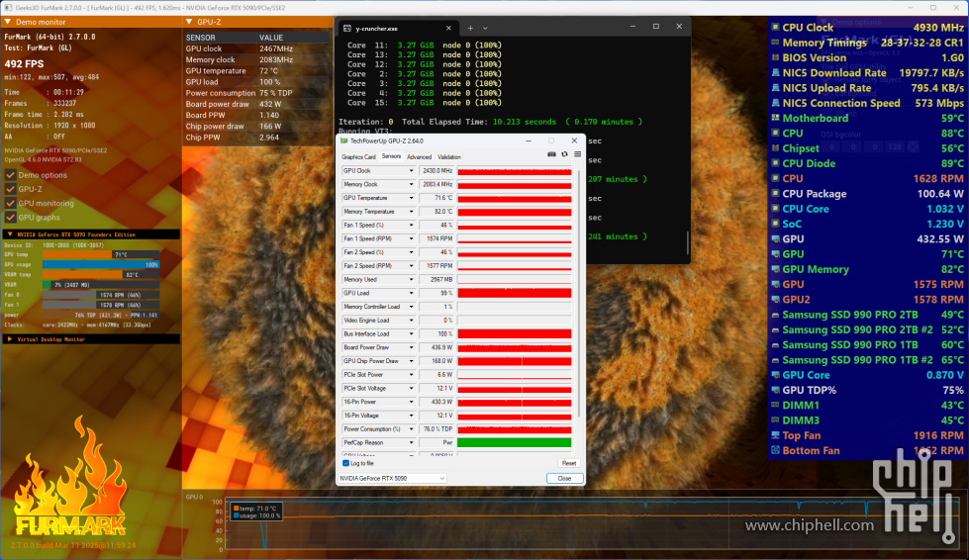
Task: Toggle GPU monitoring checkbox
Action: (11, 203)
